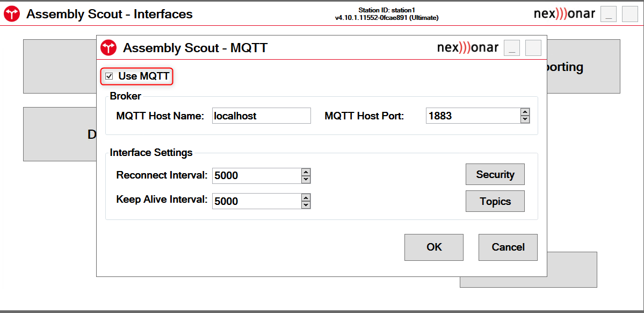Click the Assembly Scout - MQTT title

(195, 48)
